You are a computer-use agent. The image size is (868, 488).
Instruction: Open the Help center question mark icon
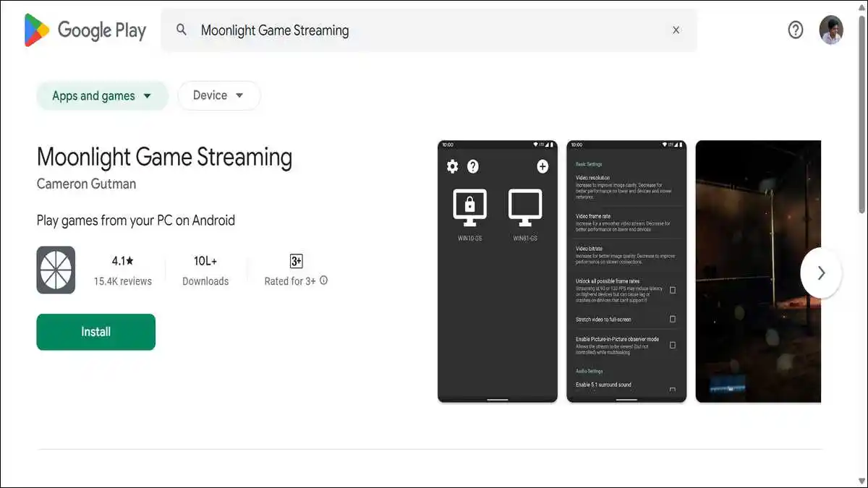point(796,30)
